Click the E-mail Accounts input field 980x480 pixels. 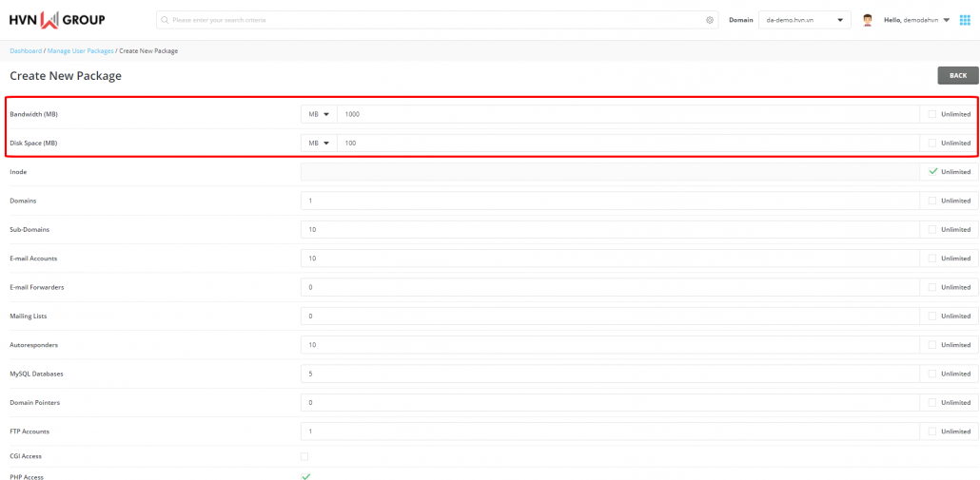[x=609, y=259]
